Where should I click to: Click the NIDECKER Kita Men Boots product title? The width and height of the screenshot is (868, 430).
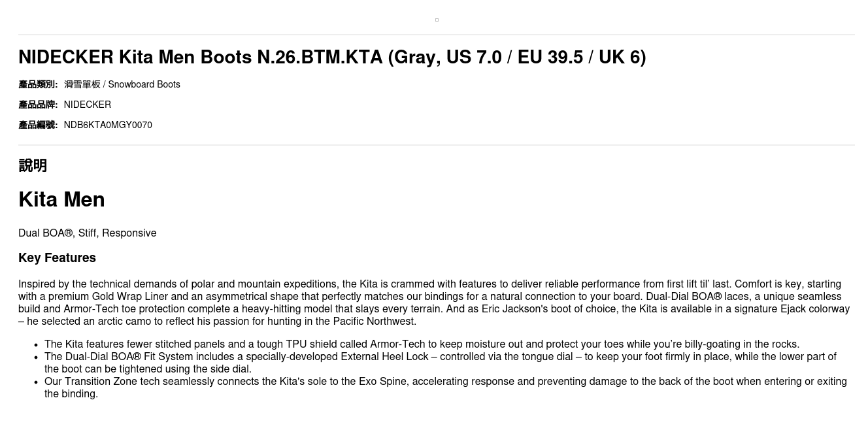pyautogui.click(x=332, y=57)
